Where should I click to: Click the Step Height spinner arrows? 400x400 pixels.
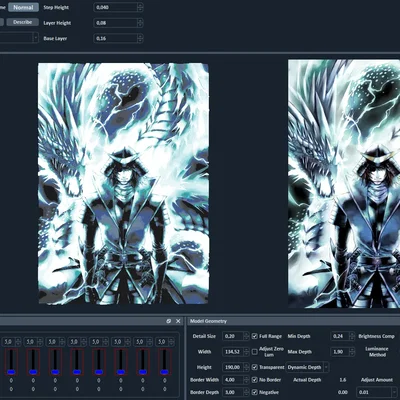pyautogui.click(x=140, y=7)
